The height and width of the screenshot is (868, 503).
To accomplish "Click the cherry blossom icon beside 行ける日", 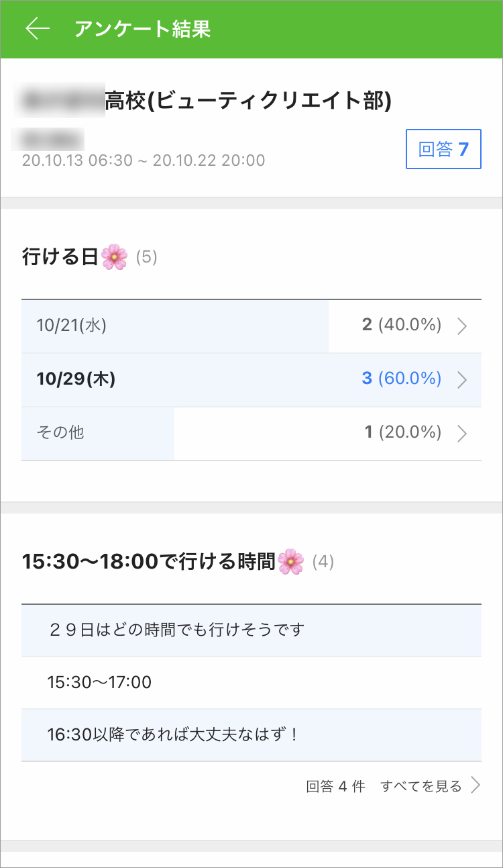I will [x=115, y=257].
